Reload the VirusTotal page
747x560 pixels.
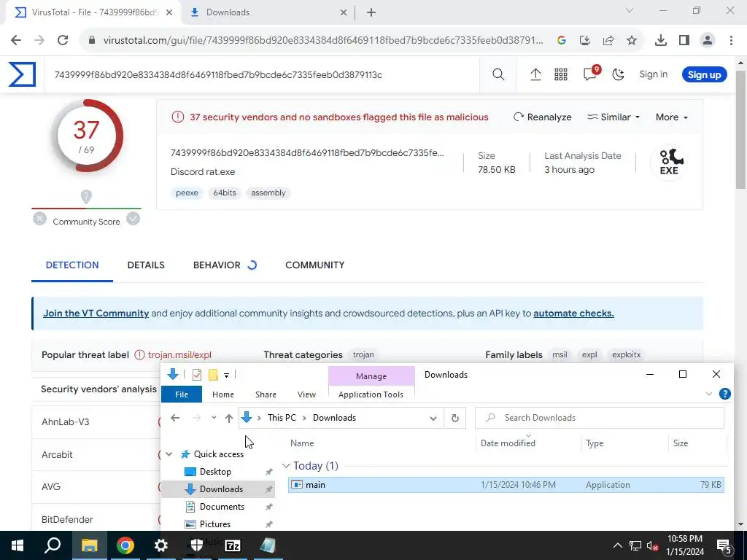pyautogui.click(x=63, y=40)
